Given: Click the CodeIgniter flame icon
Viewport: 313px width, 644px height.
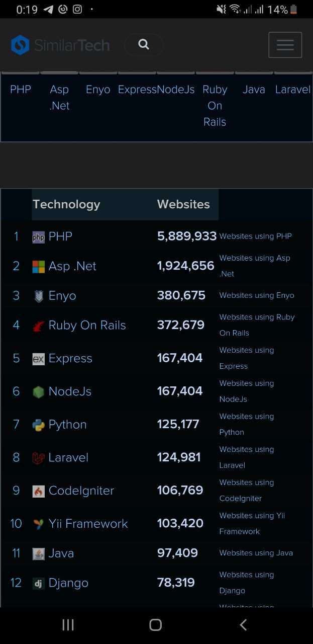Looking at the screenshot, I should [x=39, y=491].
